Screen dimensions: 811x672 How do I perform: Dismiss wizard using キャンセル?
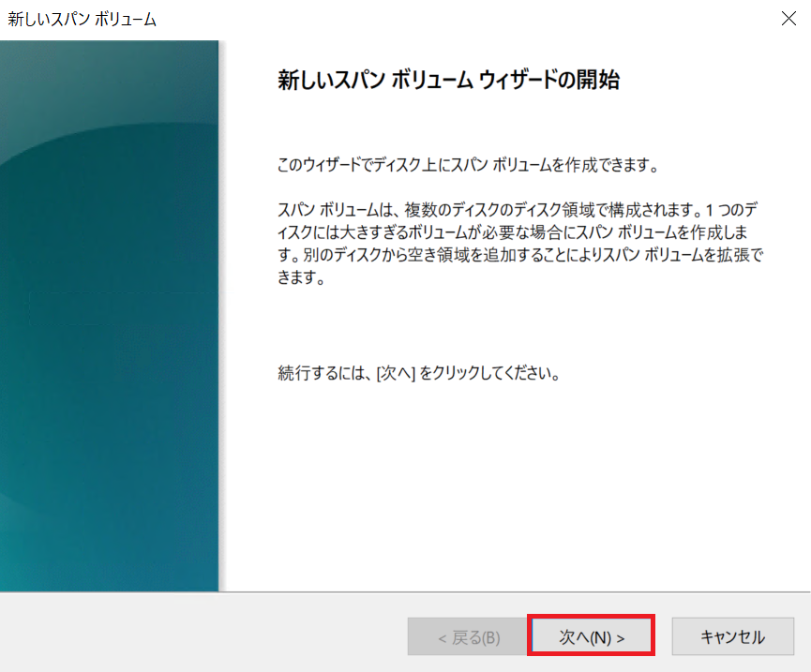[732, 635]
